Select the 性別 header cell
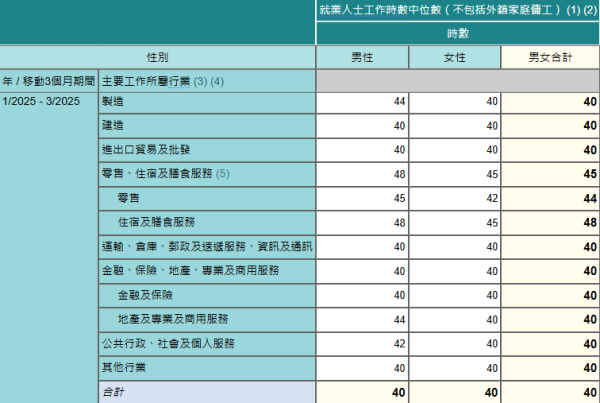 (x=158, y=57)
